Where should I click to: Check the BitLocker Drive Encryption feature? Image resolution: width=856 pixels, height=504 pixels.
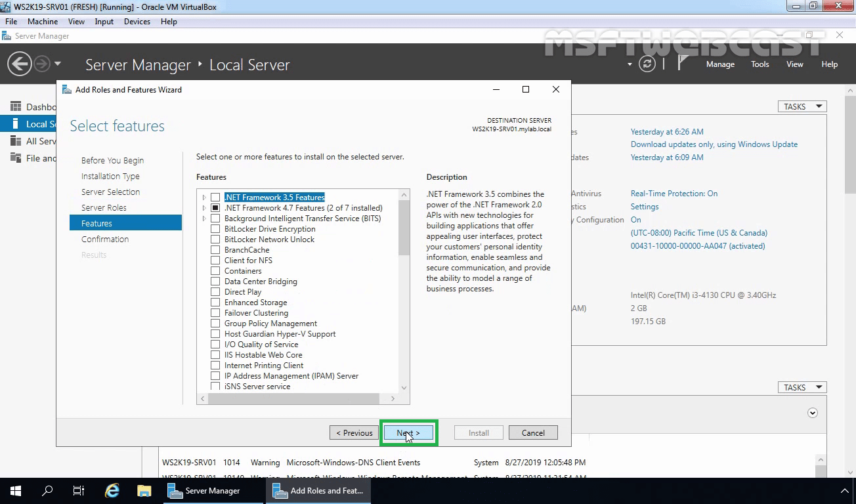click(x=215, y=228)
